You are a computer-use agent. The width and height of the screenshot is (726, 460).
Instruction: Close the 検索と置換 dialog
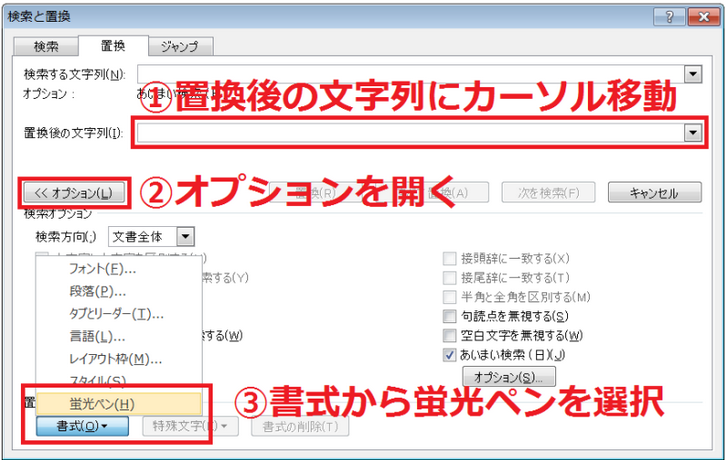698,15
